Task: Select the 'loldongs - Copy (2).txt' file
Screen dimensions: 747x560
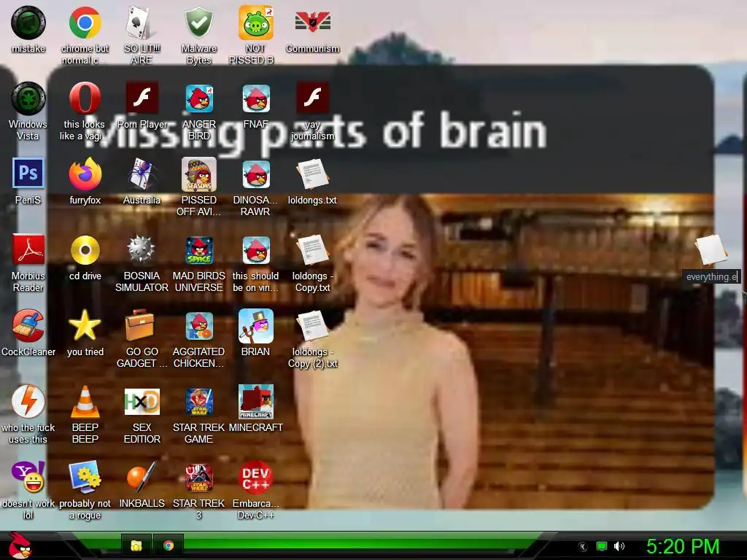Action: [312, 326]
